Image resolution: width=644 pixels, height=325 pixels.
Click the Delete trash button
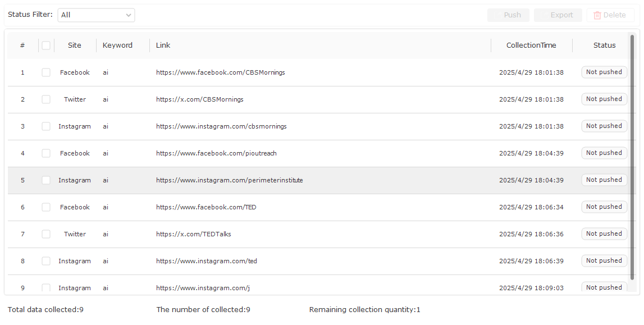(610, 15)
